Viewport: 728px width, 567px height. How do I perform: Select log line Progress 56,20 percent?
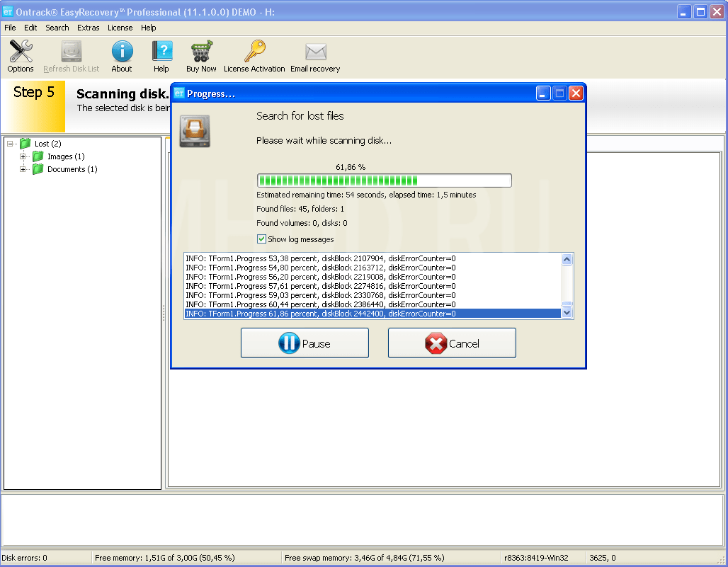[x=372, y=277]
